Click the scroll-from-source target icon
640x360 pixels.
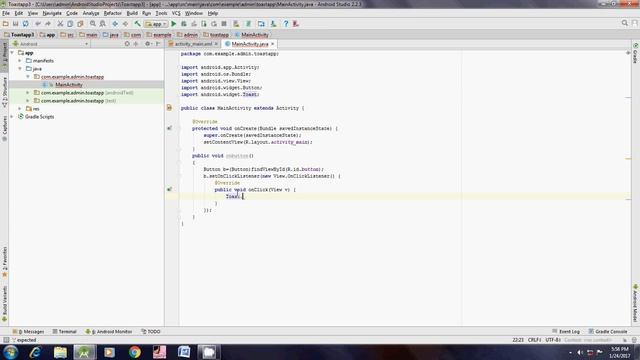tap(127, 44)
